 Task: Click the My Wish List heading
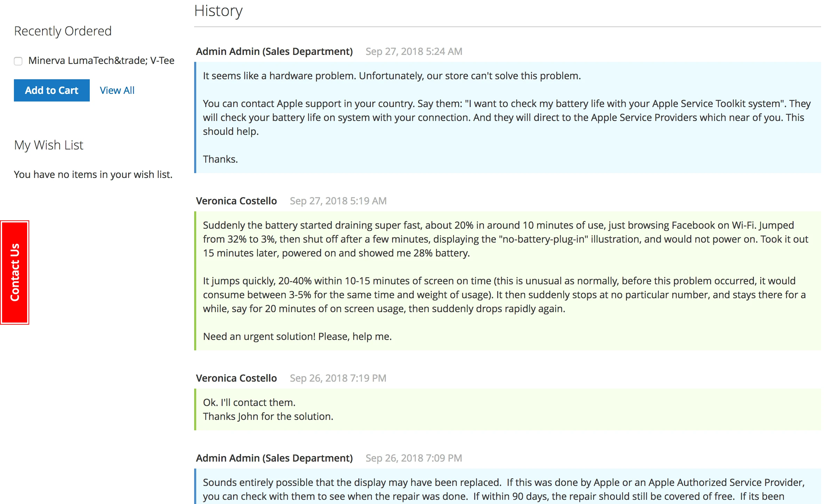pyautogui.click(x=49, y=145)
